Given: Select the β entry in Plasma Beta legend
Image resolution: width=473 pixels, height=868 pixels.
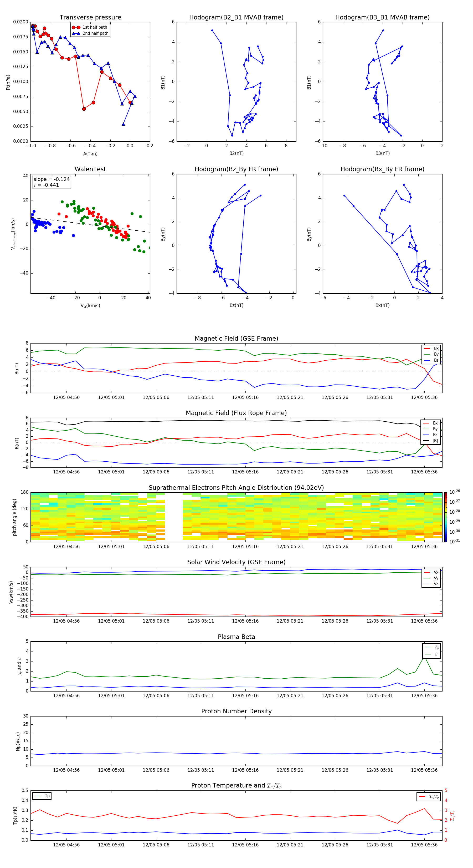Looking at the screenshot, I should 431,654.
